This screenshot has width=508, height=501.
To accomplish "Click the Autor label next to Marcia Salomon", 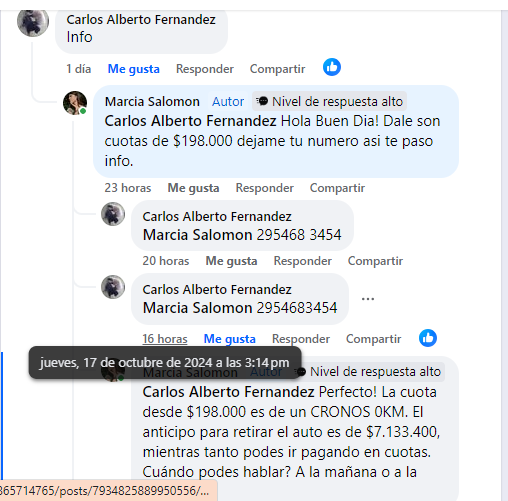I will pos(228,101).
